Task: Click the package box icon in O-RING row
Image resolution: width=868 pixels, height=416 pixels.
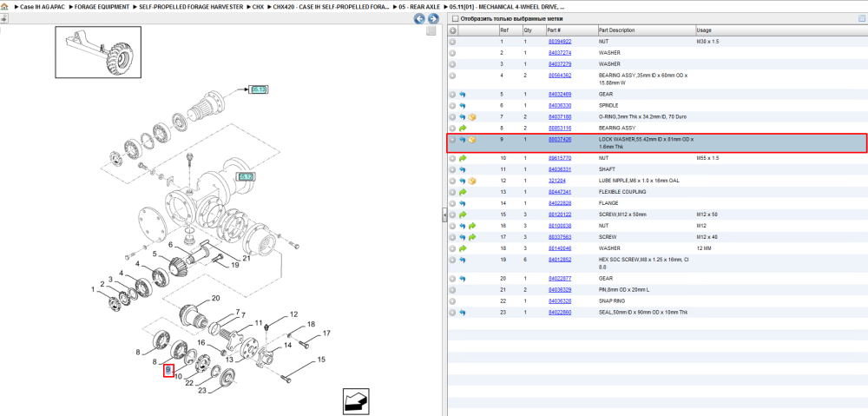Action: [x=472, y=117]
